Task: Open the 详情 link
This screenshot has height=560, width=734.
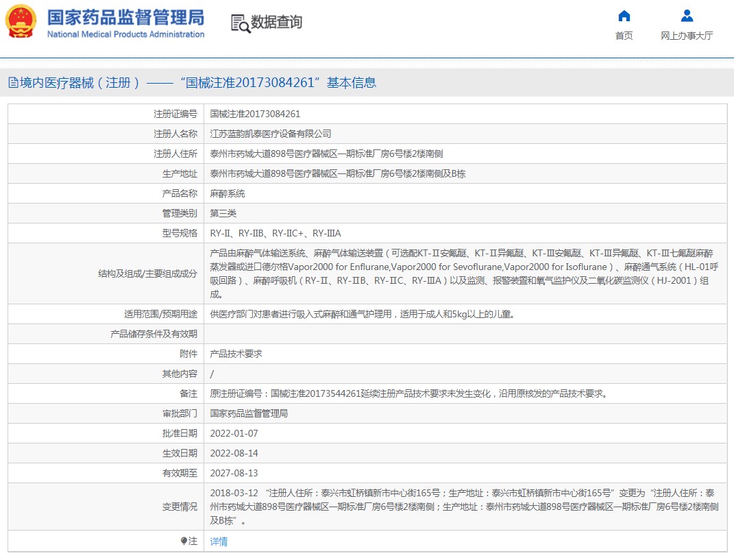Action: coord(217,541)
